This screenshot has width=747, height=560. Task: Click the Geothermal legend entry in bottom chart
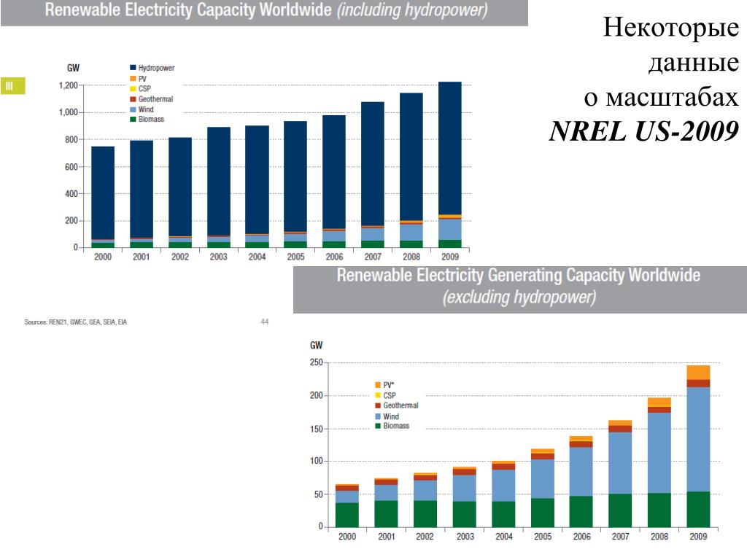coord(397,405)
